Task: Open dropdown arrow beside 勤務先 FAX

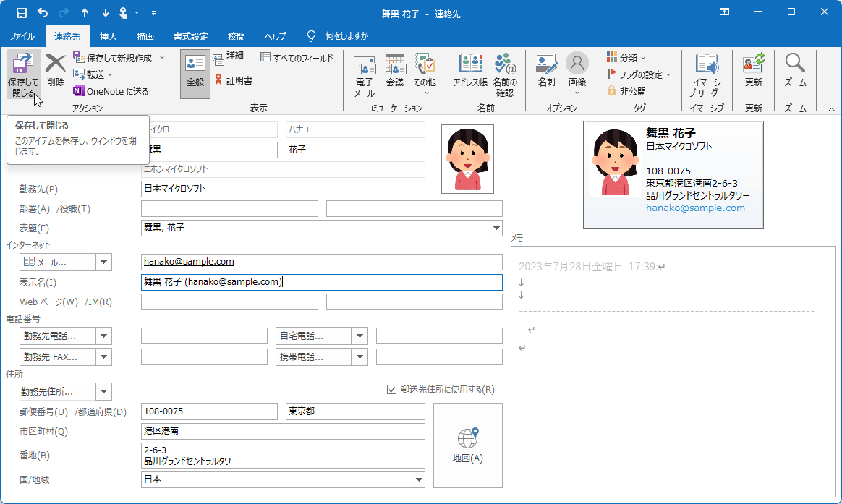Action: pos(103,357)
